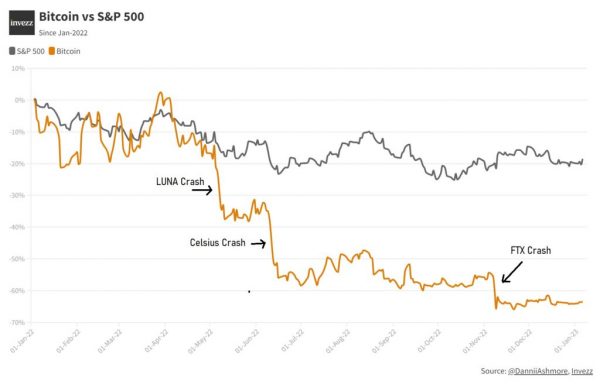Toggle the Bitcoin legend label

click(68, 51)
